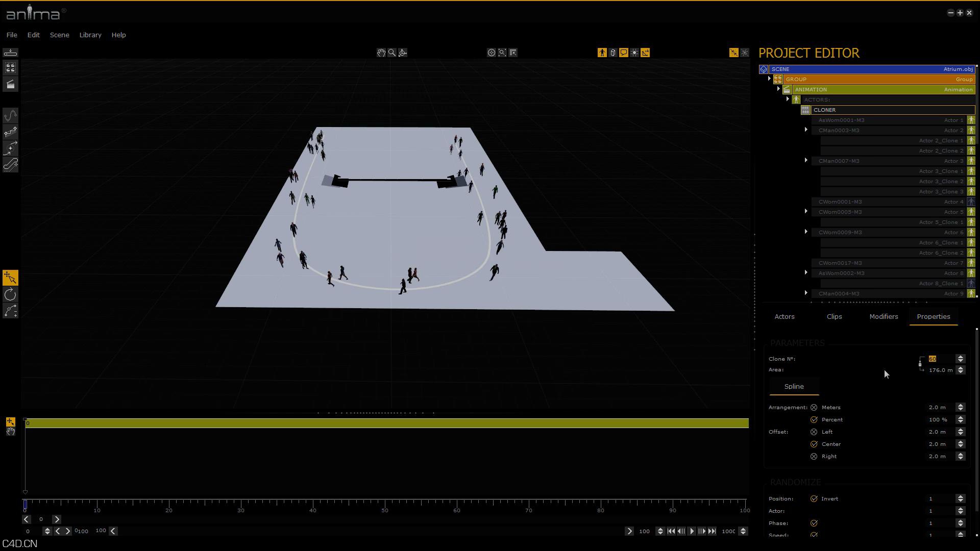Image resolution: width=980 pixels, height=551 pixels.
Task: Switch to the Modifiers tab
Action: pyautogui.click(x=884, y=316)
